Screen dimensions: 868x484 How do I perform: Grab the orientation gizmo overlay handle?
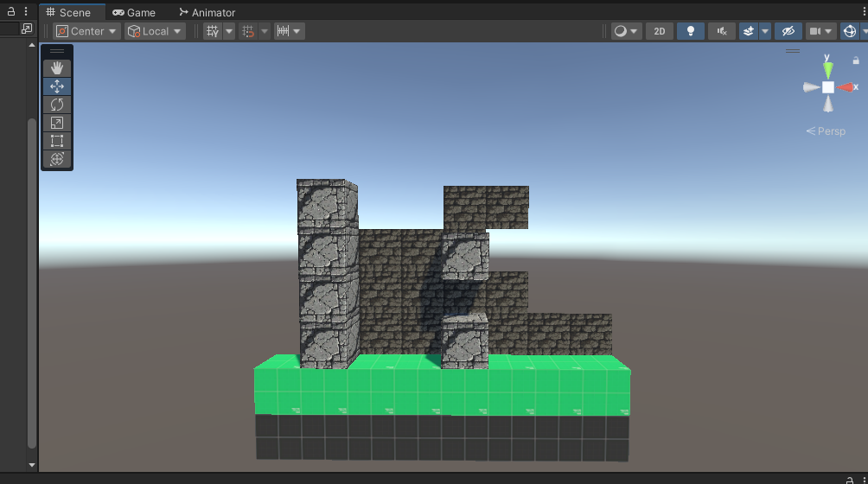(793, 51)
